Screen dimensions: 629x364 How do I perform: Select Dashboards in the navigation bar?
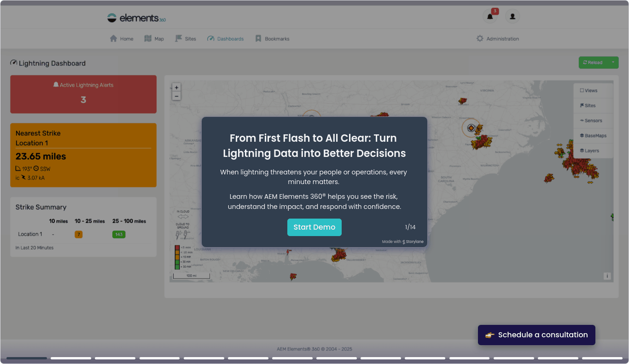225,39
